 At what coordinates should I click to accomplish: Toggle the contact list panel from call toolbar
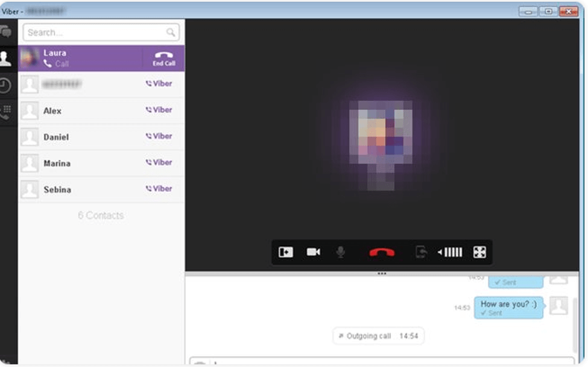click(286, 252)
